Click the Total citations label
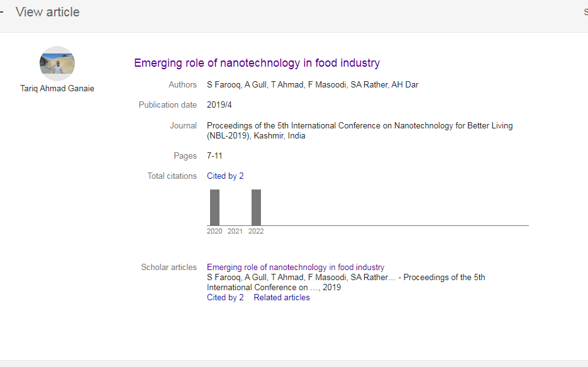This screenshot has height=367, width=588. (x=172, y=176)
